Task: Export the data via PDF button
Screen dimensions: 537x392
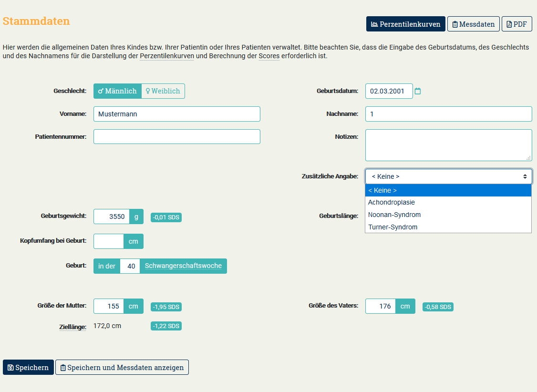Action: tap(517, 24)
